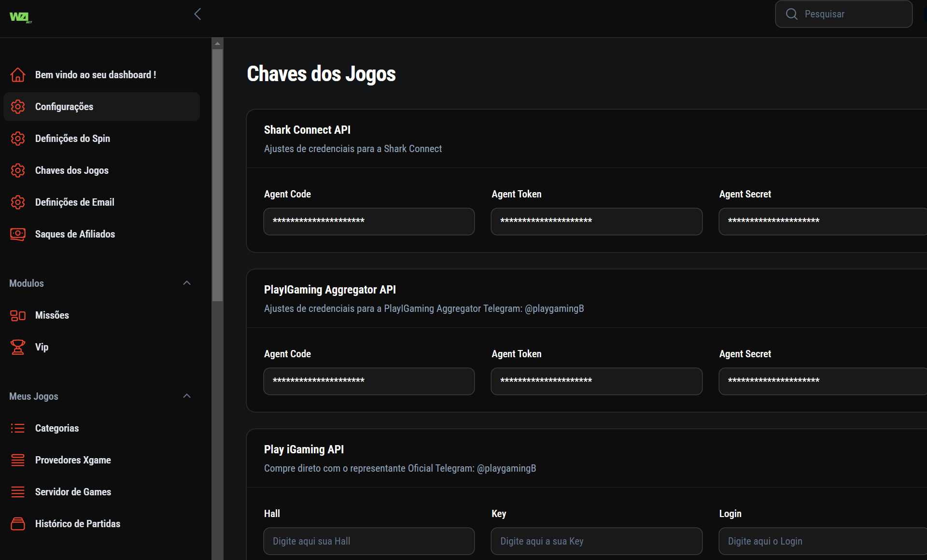Click the PlayIGaming Aggregator API heading
The height and width of the screenshot is (560, 927).
[330, 290]
